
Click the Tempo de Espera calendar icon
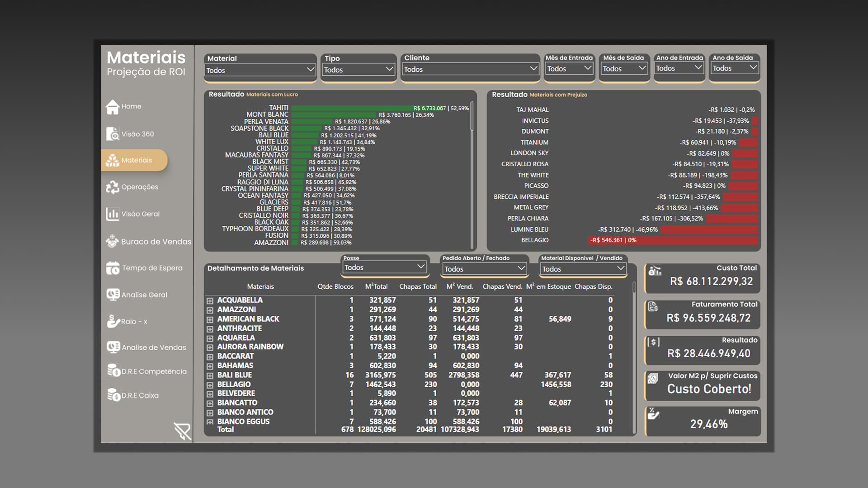[113, 268]
